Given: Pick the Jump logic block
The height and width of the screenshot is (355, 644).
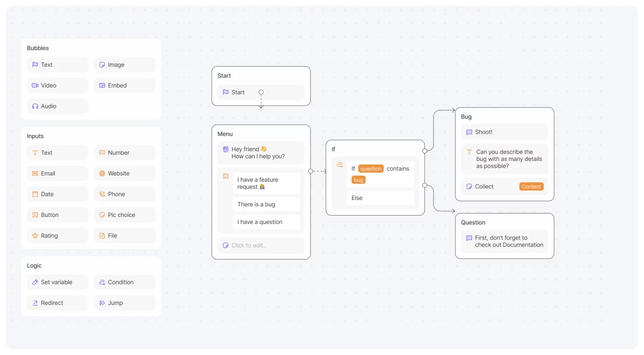Looking at the screenshot, I should pyautogui.click(x=124, y=303).
